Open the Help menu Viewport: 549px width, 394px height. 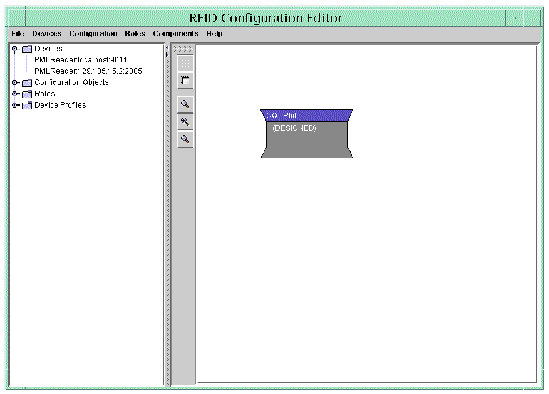pos(214,34)
